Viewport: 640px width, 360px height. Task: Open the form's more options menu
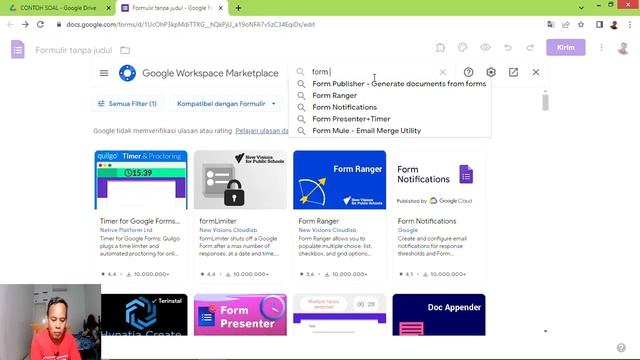coord(601,48)
